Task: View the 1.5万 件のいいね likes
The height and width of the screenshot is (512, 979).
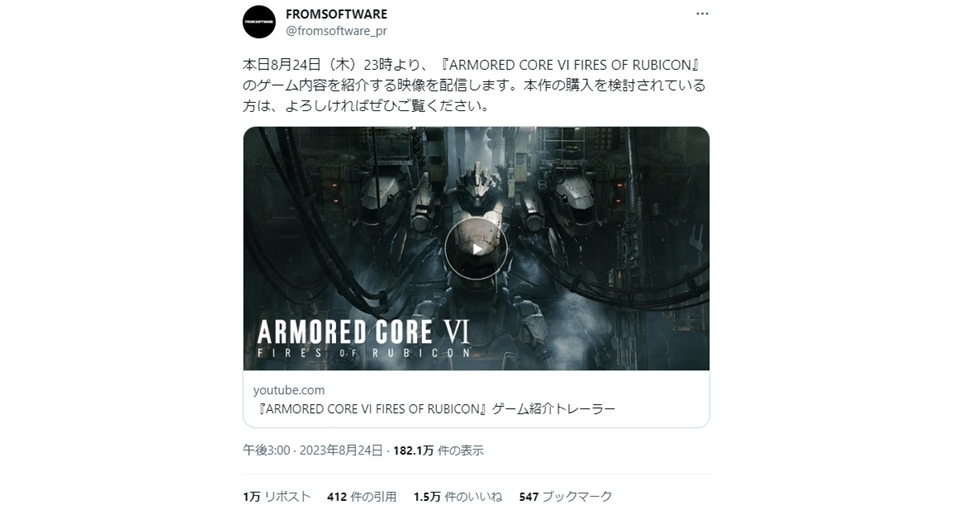Action: (x=458, y=496)
